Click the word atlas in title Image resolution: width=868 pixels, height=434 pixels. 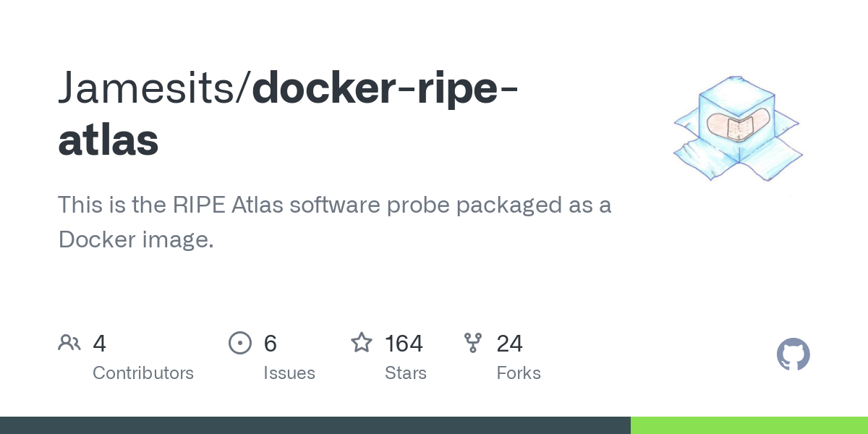(x=109, y=141)
